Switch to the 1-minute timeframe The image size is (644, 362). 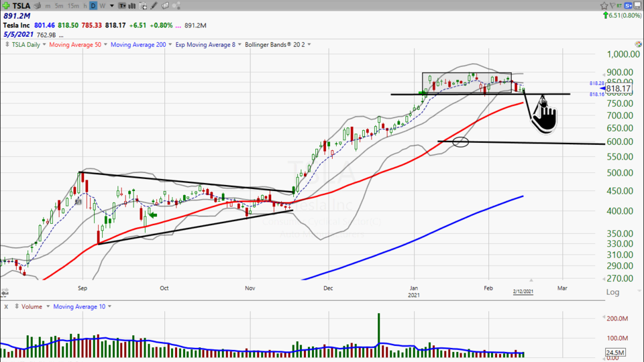click(48, 6)
